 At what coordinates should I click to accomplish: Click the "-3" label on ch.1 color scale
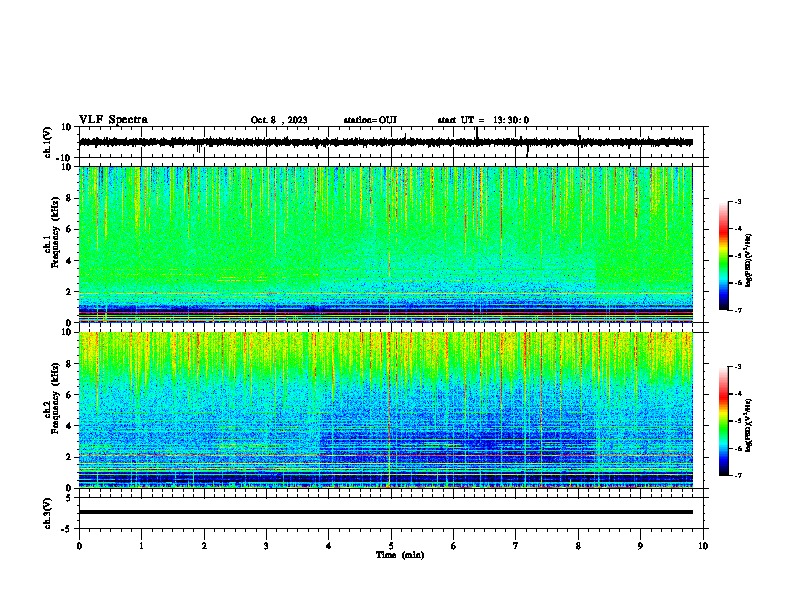click(737, 201)
